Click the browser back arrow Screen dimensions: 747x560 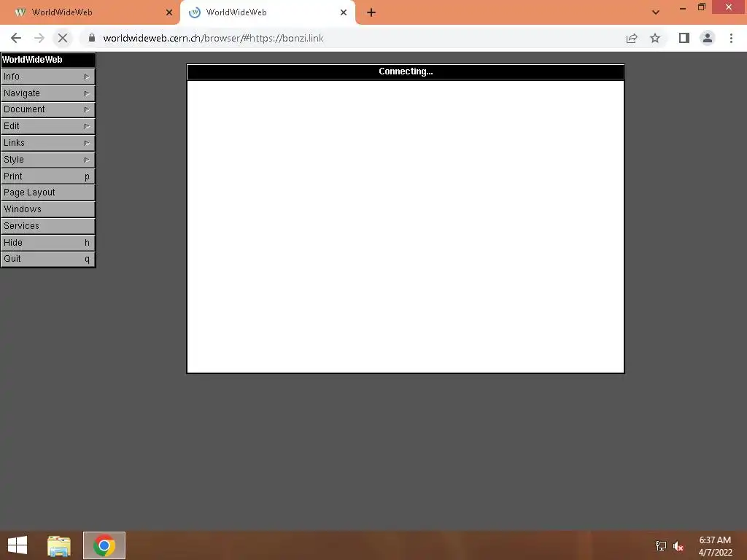pos(16,38)
